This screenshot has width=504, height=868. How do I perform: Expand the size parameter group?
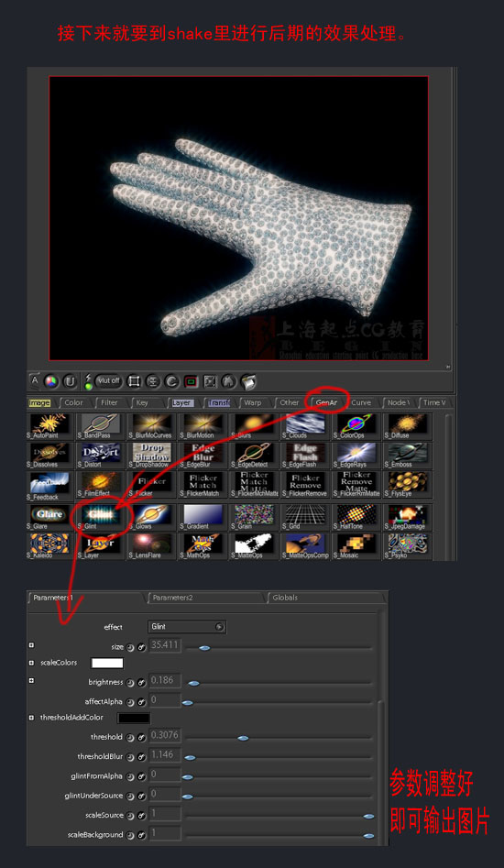coord(31,645)
